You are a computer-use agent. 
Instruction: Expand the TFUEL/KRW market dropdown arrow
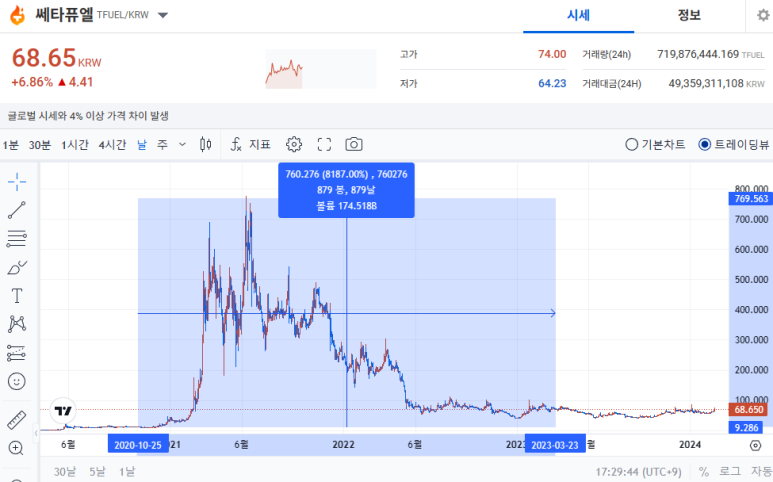[163, 15]
